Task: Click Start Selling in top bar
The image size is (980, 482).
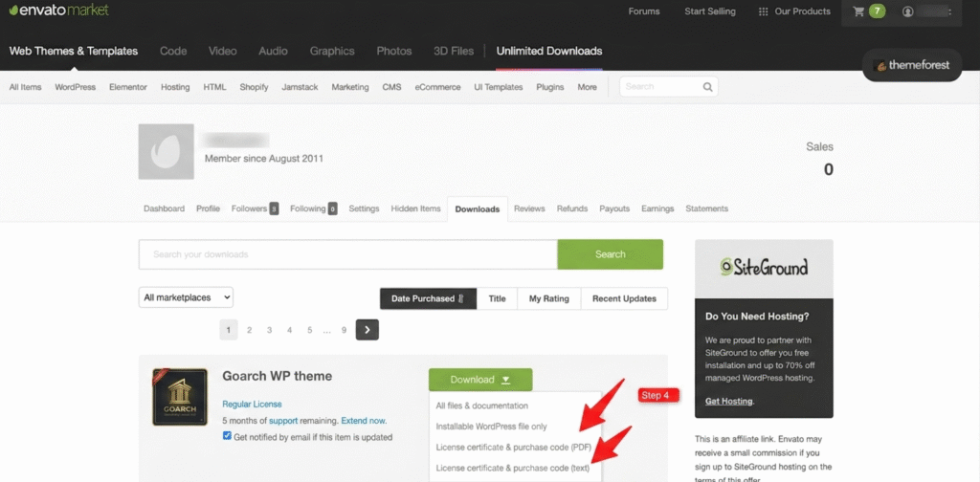Action: [x=710, y=11]
